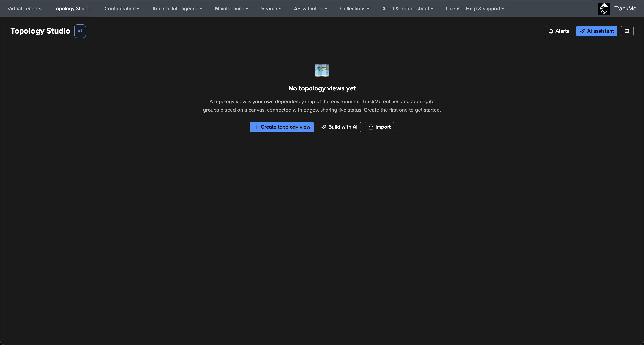Start Build with AI
The height and width of the screenshot is (345, 644).
click(x=339, y=127)
